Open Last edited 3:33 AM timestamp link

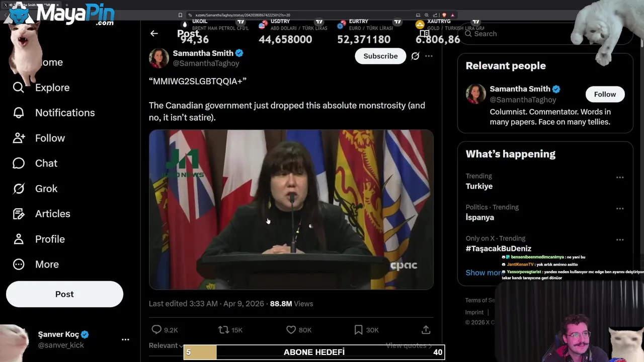(206, 304)
